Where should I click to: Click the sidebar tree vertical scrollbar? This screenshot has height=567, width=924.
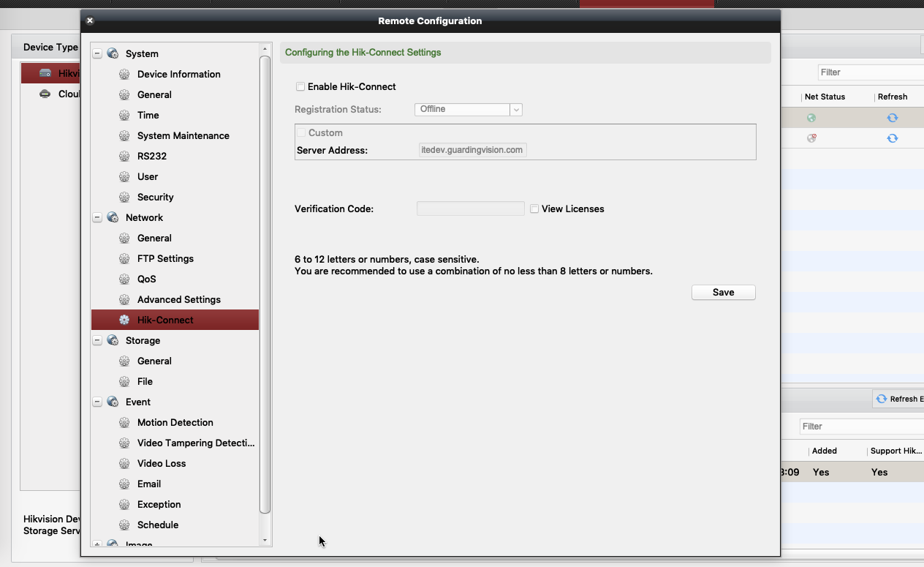265,285
